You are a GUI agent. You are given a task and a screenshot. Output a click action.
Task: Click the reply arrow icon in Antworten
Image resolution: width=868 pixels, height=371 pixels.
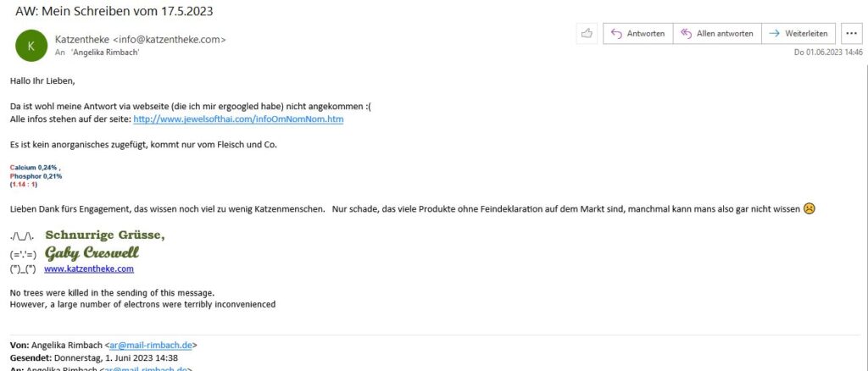pos(616,34)
